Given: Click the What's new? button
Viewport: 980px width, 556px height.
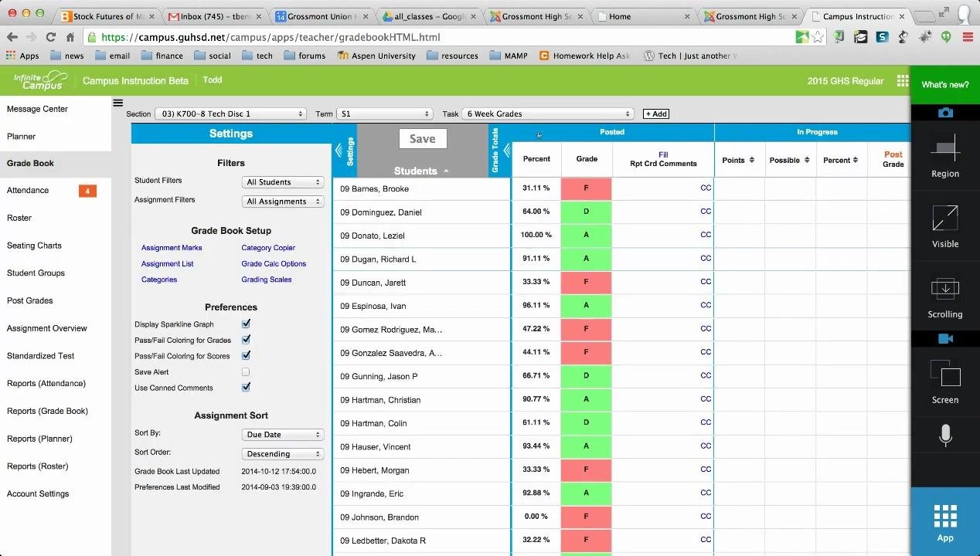Looking at the screenshot, I should (x=944, y=85).
